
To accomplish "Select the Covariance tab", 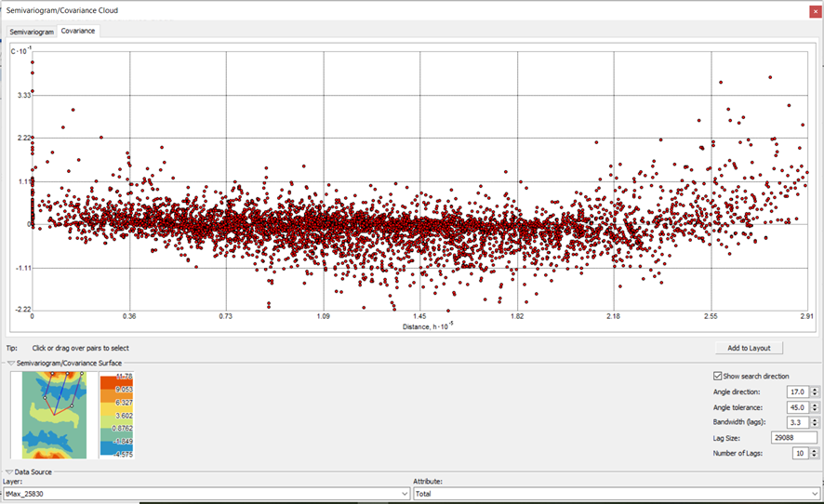I will pos(78,31).
